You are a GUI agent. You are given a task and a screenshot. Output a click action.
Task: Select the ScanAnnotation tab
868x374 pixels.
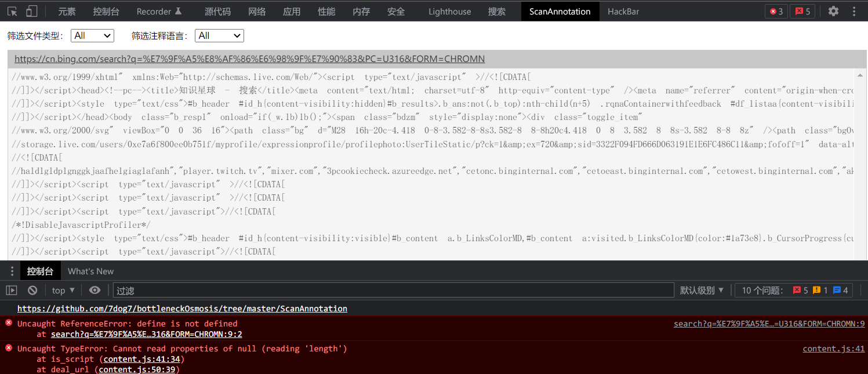560,12
